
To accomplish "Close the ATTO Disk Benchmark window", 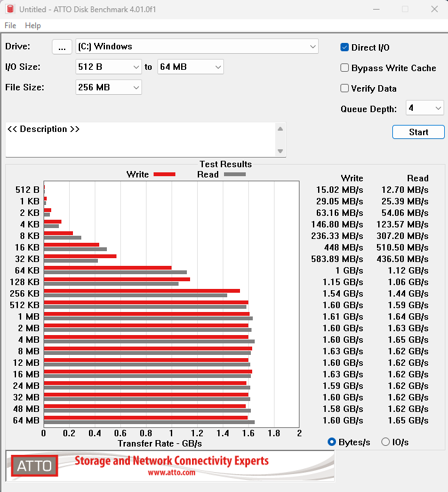I will (x=434, y=9).
